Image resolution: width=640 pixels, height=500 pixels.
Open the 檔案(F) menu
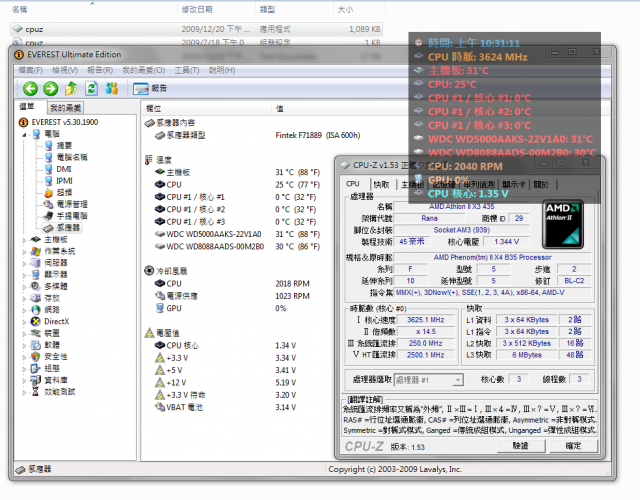(31, 70)
